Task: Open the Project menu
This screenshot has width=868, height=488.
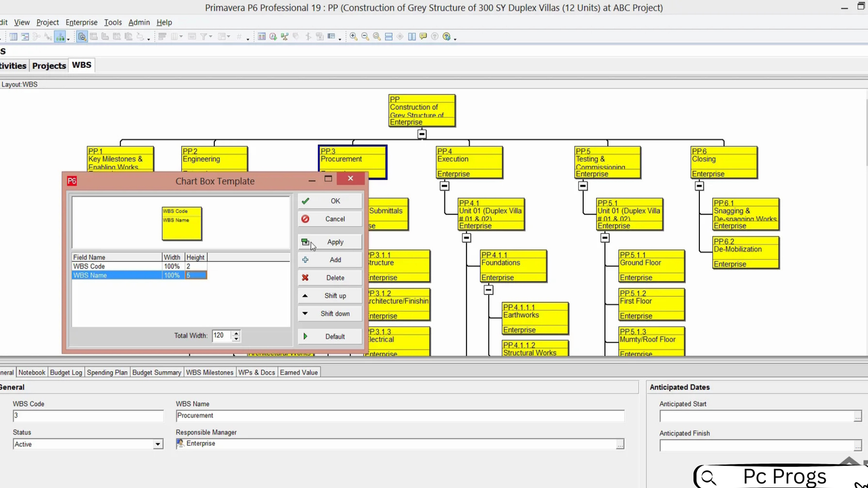Action: click(48, 22)
